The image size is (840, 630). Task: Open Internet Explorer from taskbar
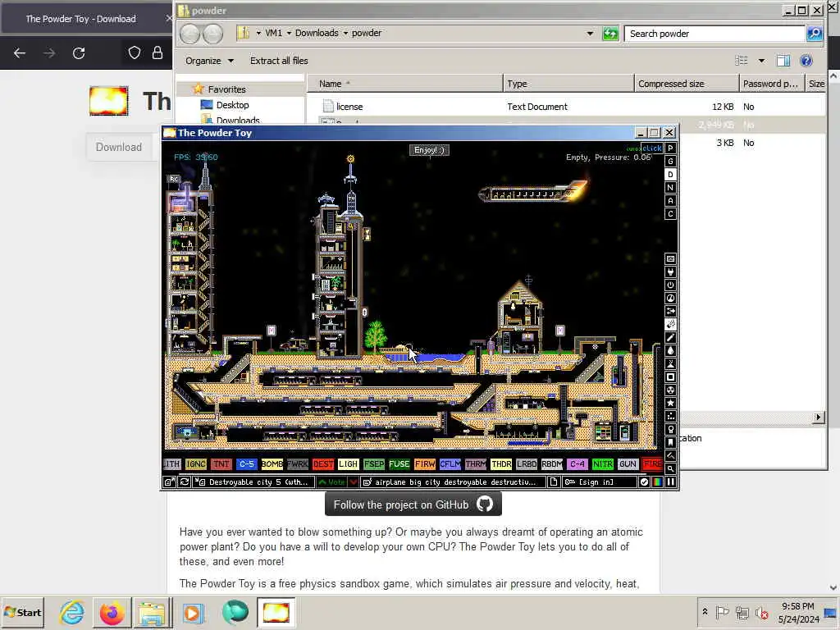click(72, 612)
